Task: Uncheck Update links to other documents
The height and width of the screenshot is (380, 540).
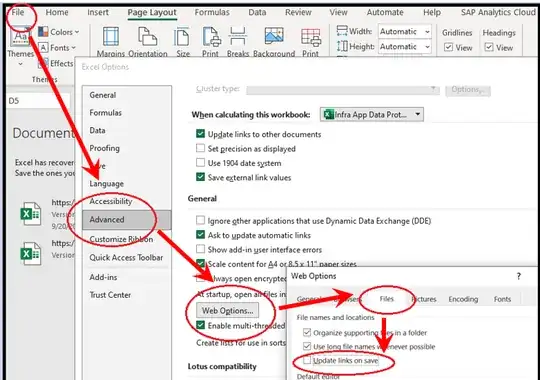Action: [200, 134]
